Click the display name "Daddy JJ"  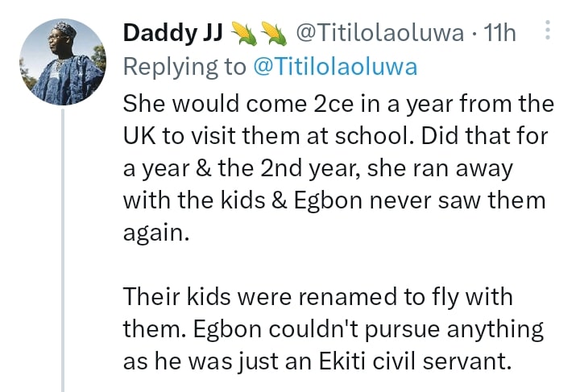click(172, 33)
